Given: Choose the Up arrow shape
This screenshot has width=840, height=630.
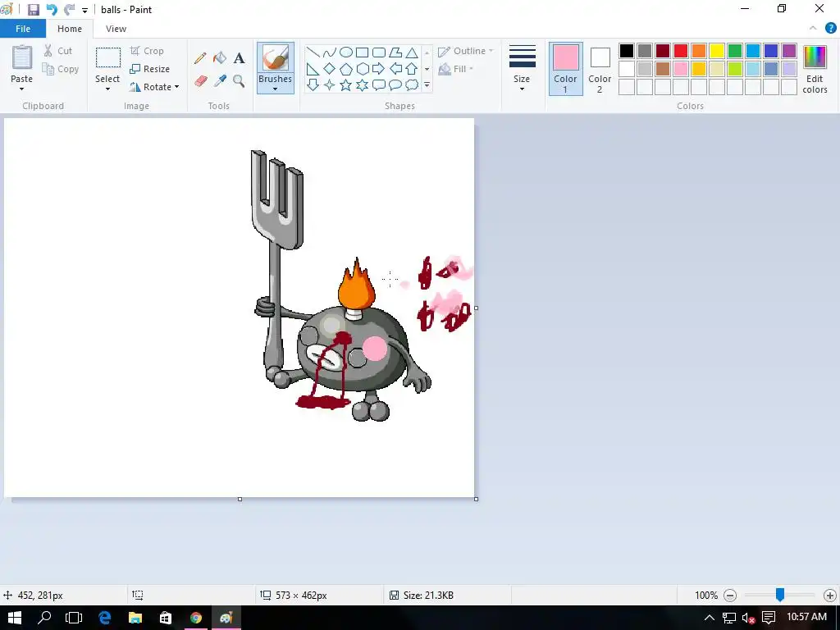Looking at the screenshot, I should click(x=412, y=69).
